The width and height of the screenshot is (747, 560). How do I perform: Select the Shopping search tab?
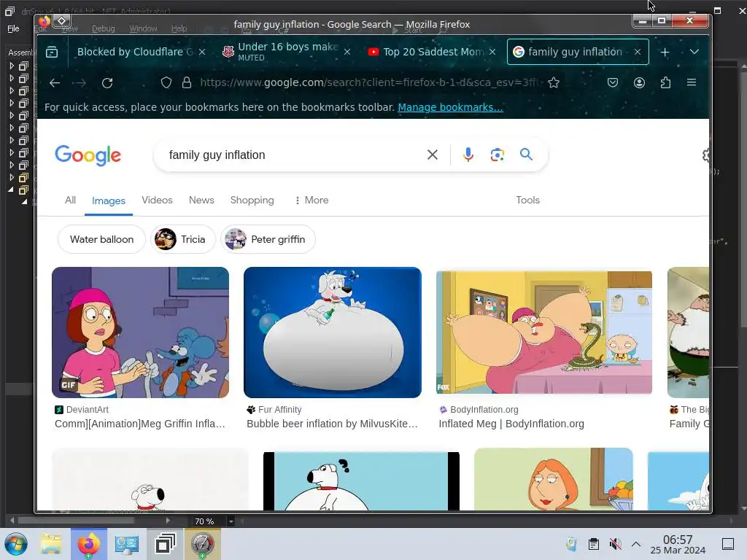coord(252,201)
